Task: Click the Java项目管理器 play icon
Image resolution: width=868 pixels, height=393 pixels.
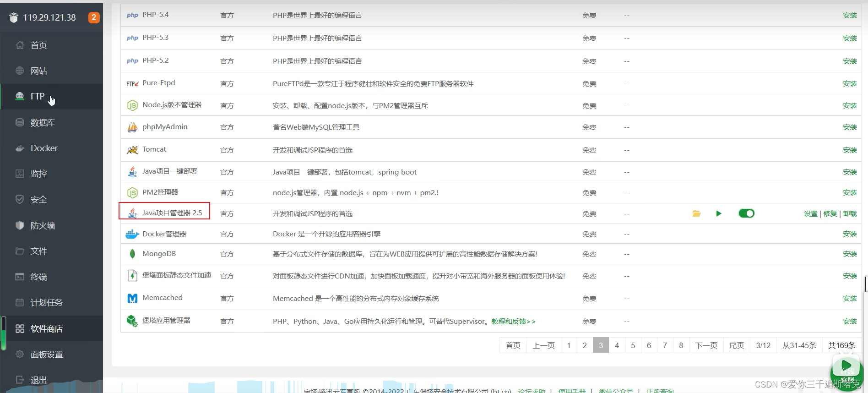Action: (719, 213)
